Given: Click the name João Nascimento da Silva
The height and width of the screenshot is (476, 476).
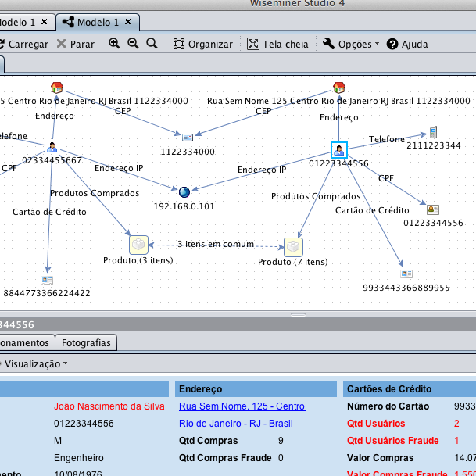Looking at the screenshot, I should (109, 406).
